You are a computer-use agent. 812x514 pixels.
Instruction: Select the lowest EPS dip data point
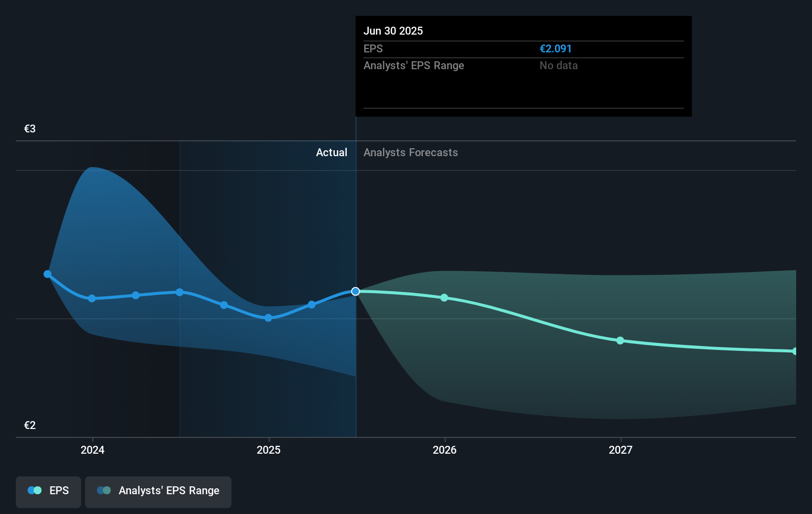pyautogui.click(x=268, y=318)
